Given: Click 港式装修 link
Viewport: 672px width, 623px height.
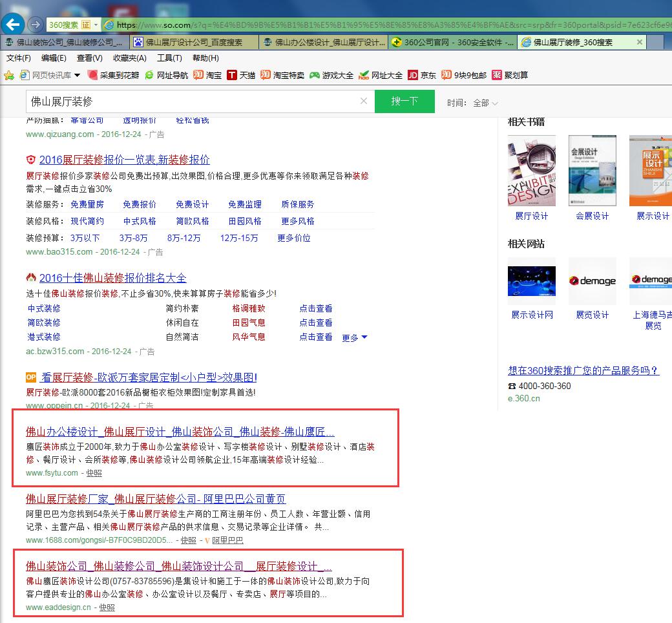Looking at the screenshot, I should click(x=44, y=337).
